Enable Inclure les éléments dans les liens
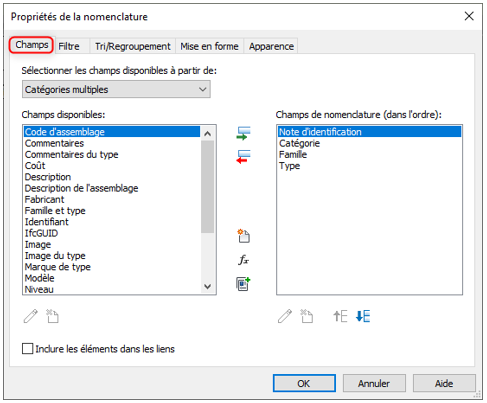487x403 pixels. pos(27,349)
